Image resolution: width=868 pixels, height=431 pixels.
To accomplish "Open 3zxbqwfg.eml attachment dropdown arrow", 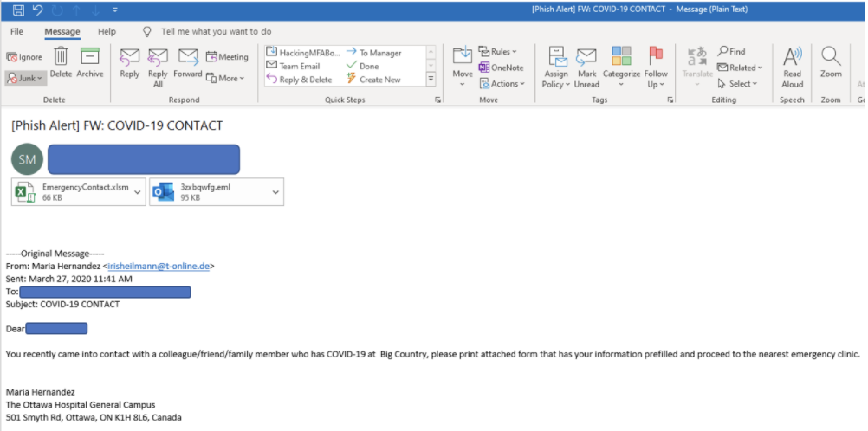I will 275,192.
